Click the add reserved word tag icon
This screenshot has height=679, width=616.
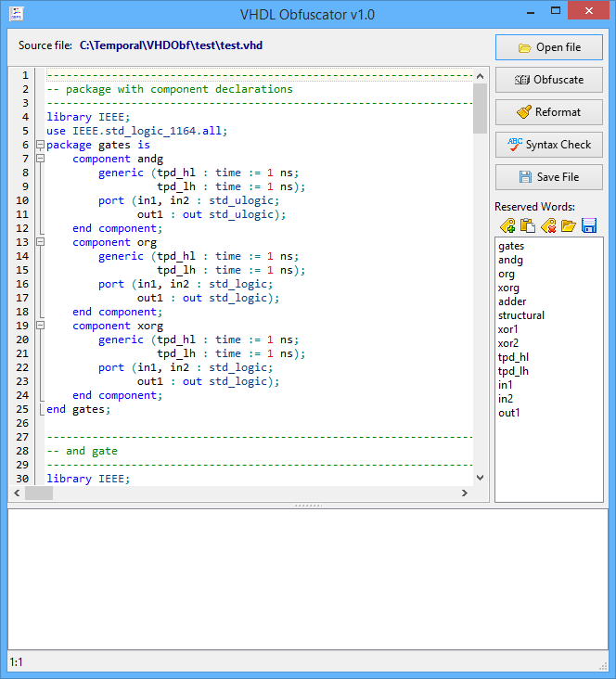507,225
